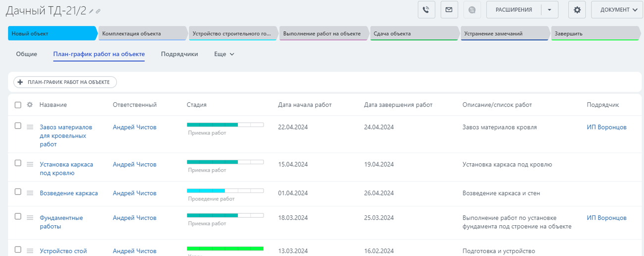Set stage bar for Возведение каркаса row

(225, 191)
